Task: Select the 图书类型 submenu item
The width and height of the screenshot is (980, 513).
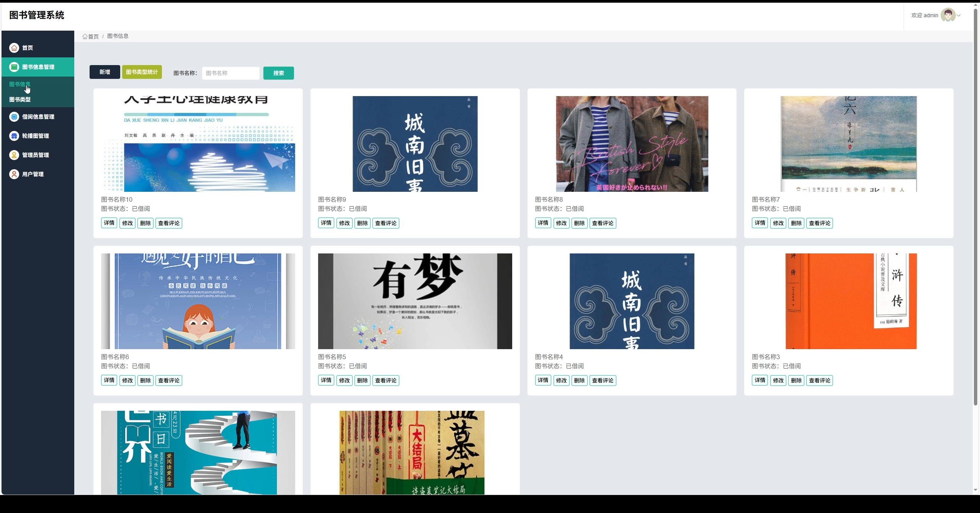Action: pyautogui.click(x=20, y=100)
